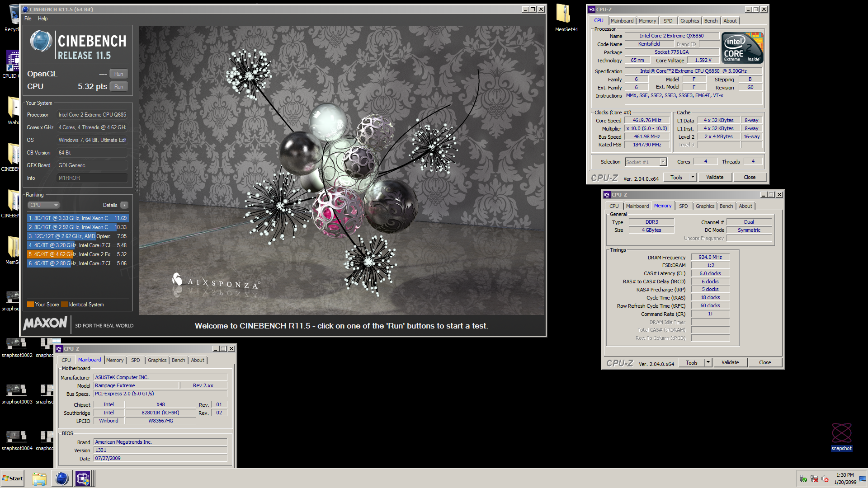
Task: Open the Tools dropdown arrow in the CPU-Z CPU window
Action: tap(693, 178)
